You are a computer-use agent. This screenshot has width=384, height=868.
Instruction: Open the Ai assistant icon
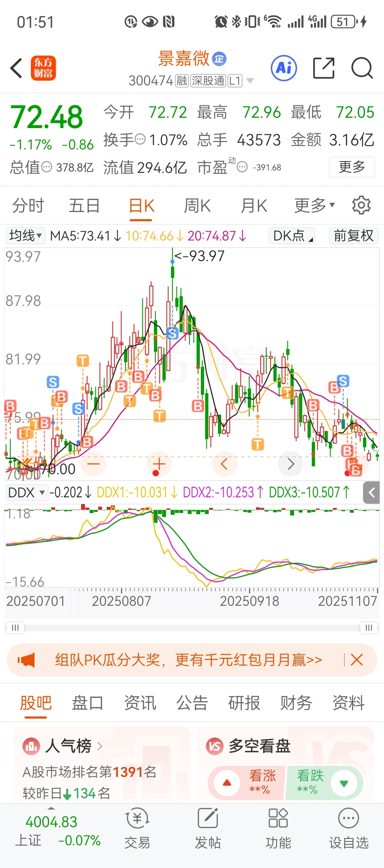(x=284, y=68)
